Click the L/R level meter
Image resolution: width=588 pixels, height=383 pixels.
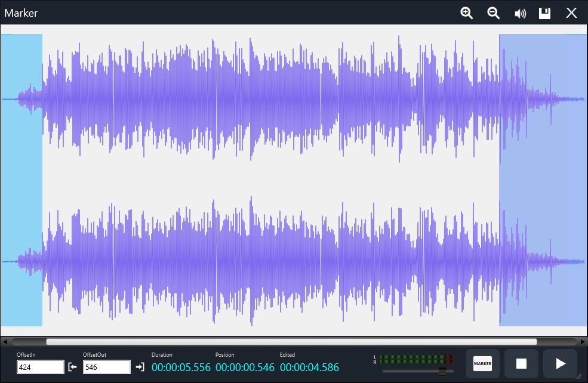[416, 359]
